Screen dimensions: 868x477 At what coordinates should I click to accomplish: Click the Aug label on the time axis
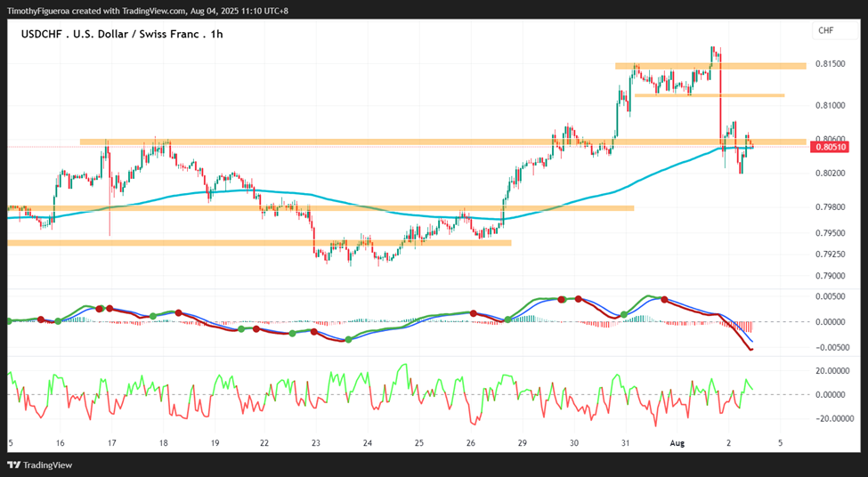[677, 443]
